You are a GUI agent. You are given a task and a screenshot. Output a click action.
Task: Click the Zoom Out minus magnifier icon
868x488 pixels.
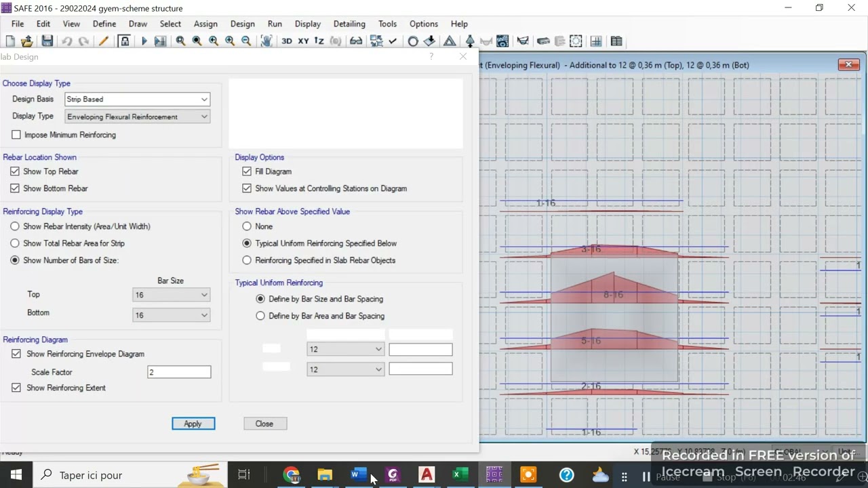246,41
